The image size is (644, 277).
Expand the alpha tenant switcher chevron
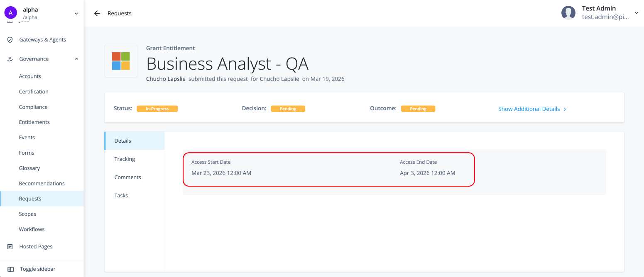(76, 14)
